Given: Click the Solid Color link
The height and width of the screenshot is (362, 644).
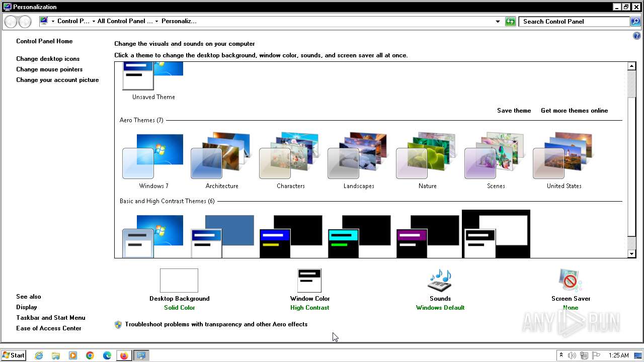Looking at the screenshot, I should pyautogui.click(x=179, y=308).
